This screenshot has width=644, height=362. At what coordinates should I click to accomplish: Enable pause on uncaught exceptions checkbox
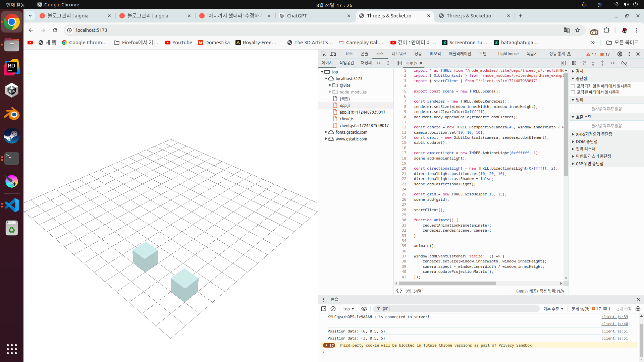click(573, 86)
